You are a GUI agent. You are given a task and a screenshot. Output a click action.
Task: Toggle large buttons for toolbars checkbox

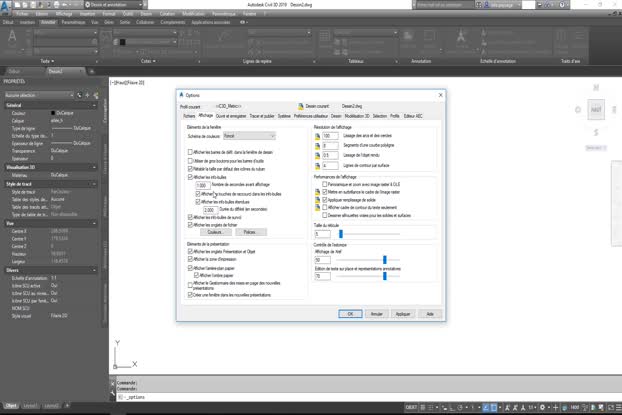click(190, 161)
